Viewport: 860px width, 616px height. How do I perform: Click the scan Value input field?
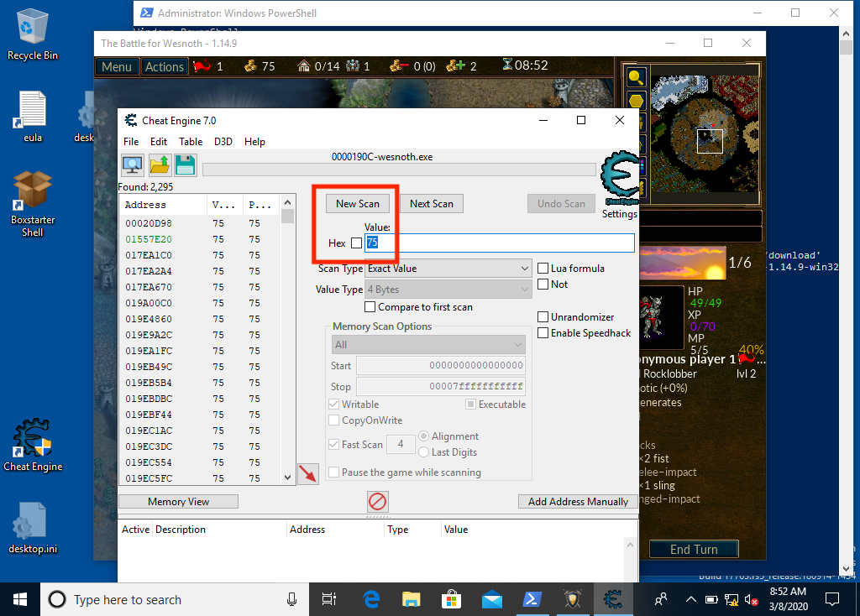click(500, 243)
